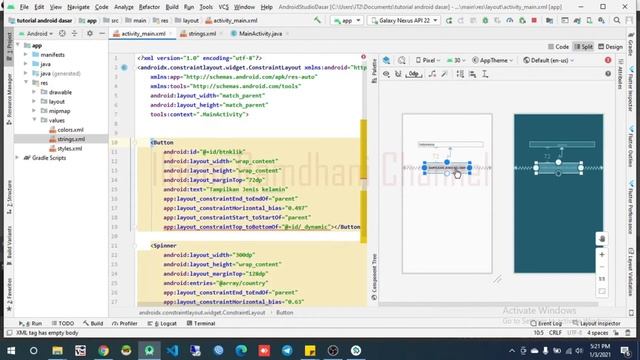
Task: Toggle the autoconnect magnet icon
Action: click(398, 74)
